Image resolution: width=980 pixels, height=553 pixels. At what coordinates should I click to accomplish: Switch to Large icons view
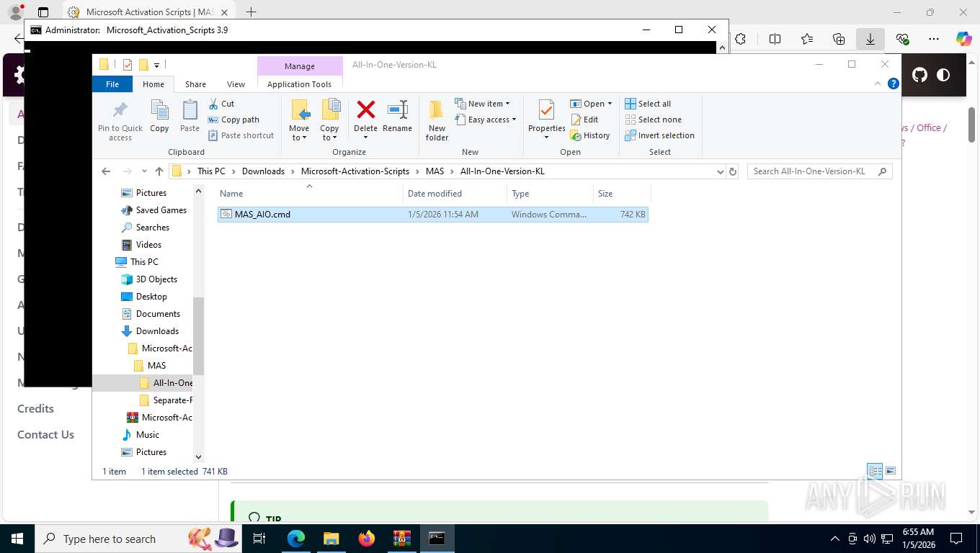(x=891, y=472)
